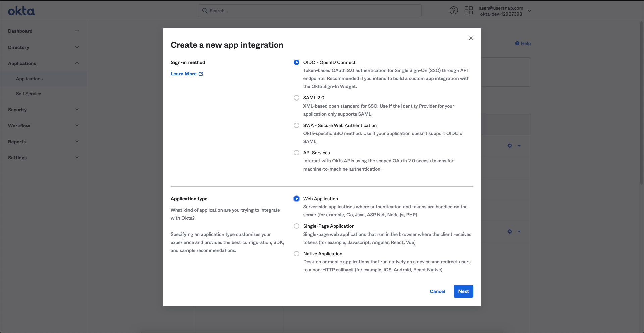Click the lower gear icon behind dialog
Image resolution: width=644 pixels, height=333 pixels.
point(510,231)
